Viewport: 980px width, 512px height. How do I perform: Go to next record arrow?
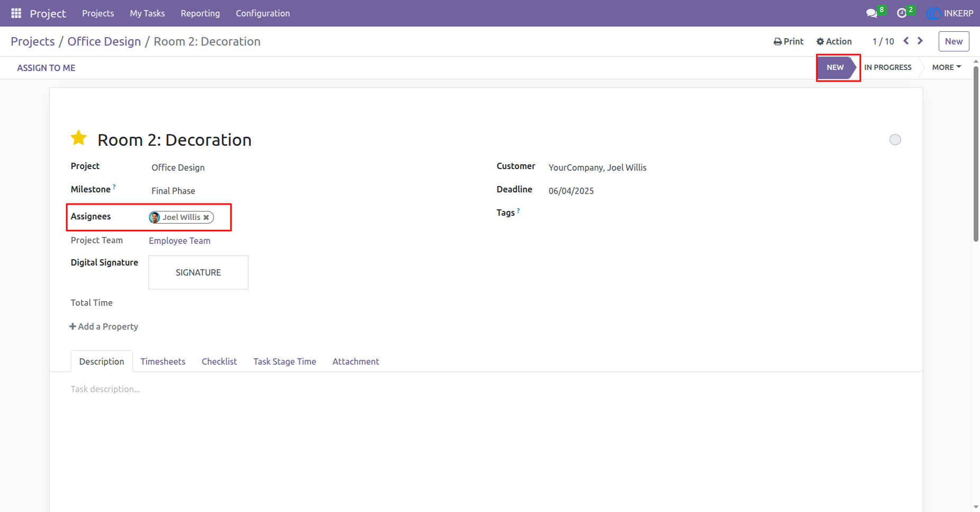pyautogui.click(x=920, y=41)
